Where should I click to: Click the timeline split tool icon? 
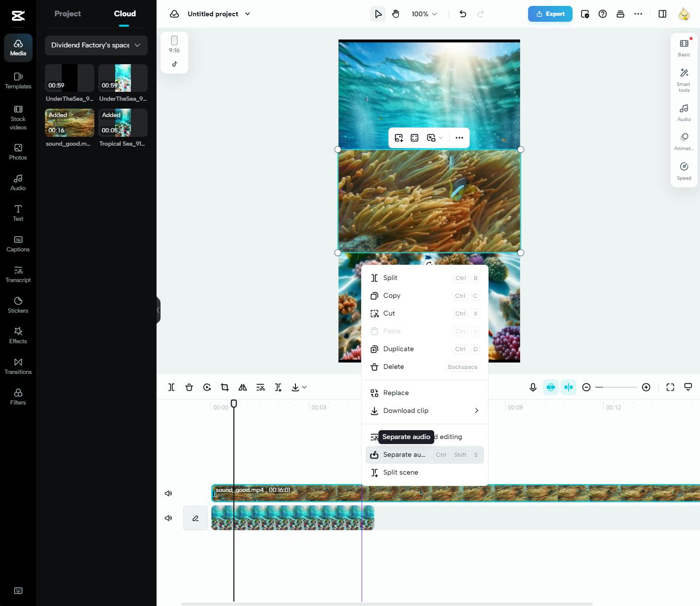(x=171, y=387)
